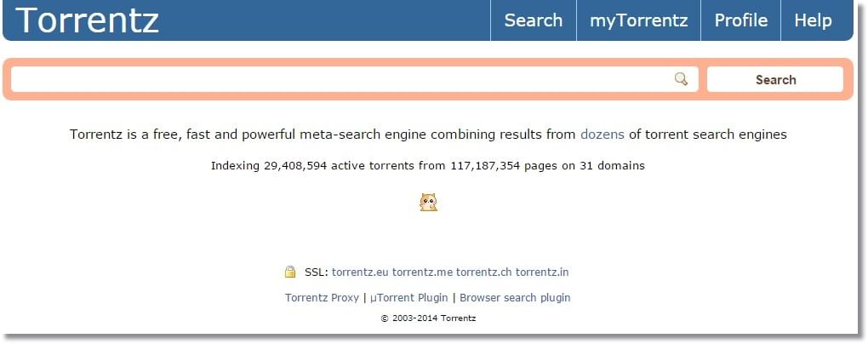Click the SSL padlock icon

click(290, 272)
